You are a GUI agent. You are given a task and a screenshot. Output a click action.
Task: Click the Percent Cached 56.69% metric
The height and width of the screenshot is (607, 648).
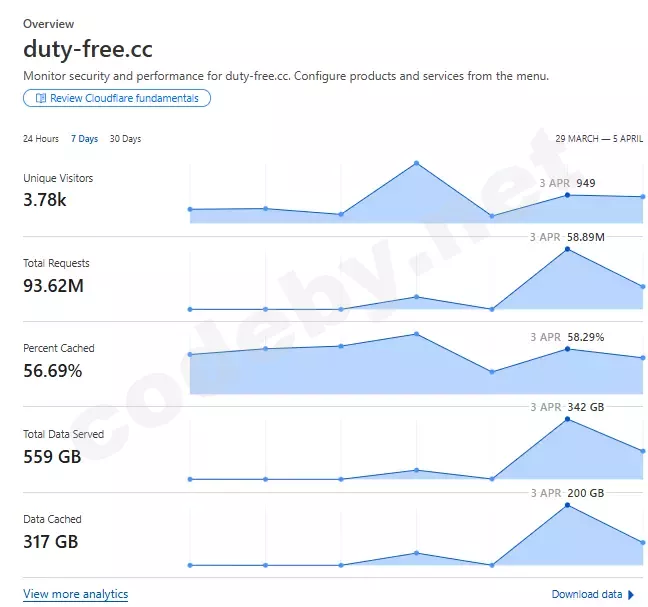[53, 371]
